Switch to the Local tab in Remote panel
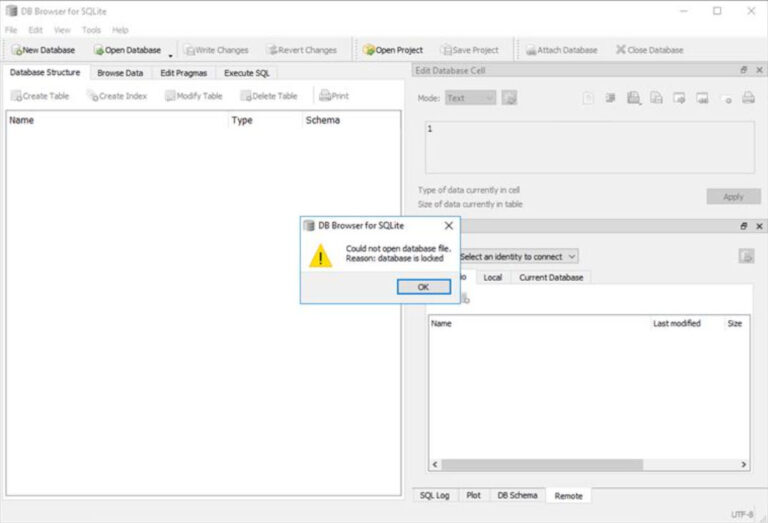The height and width of the screenshot is (523, 768). 492,277
